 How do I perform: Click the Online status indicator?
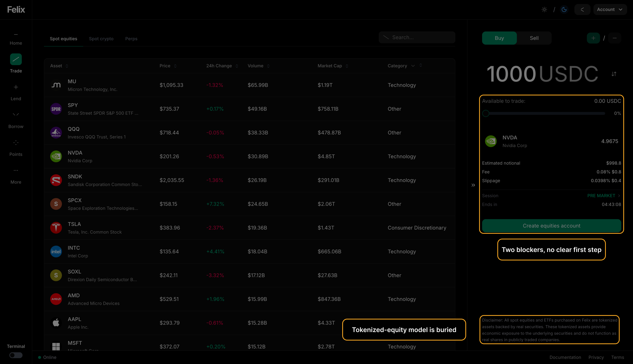[x=47, y=357]
